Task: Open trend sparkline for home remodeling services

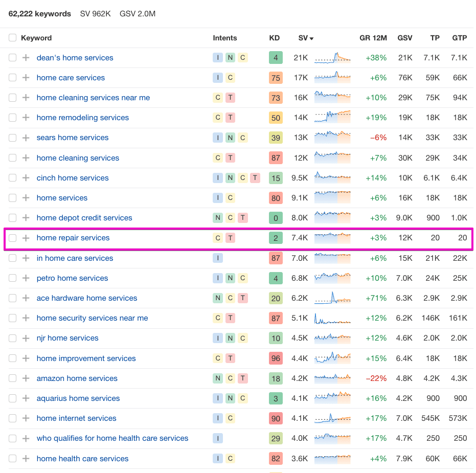Action: pyautogui.click(x=332, y=118)
